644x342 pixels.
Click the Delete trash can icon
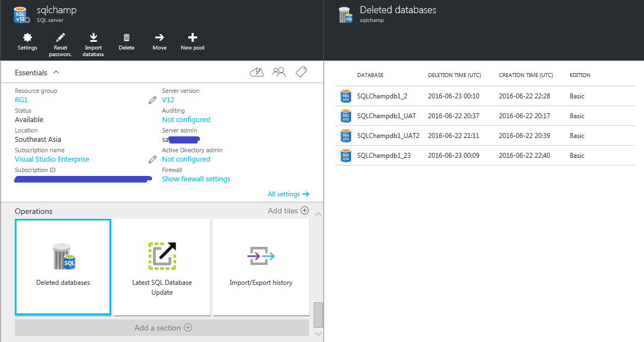[127, 38]
